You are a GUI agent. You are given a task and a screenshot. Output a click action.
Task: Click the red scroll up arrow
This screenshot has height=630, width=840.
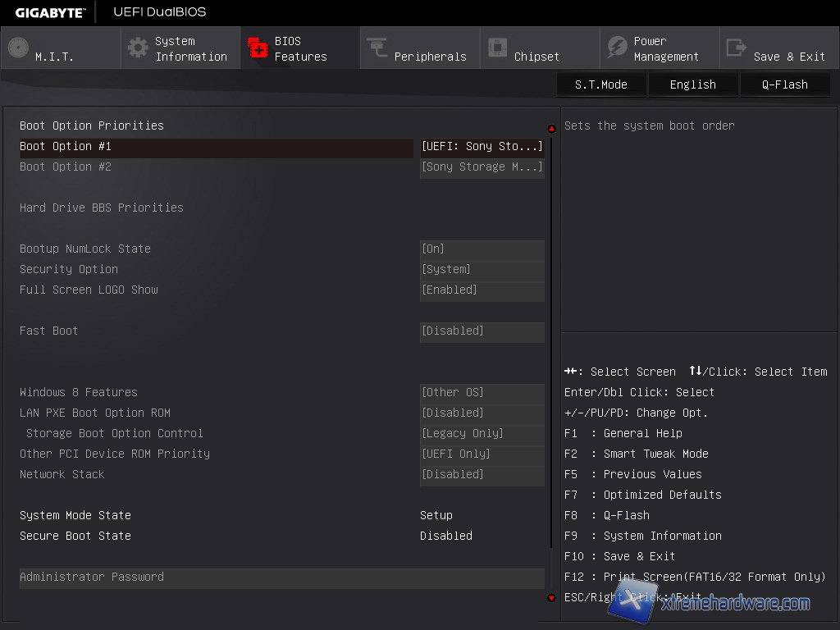tap(551, 129)
